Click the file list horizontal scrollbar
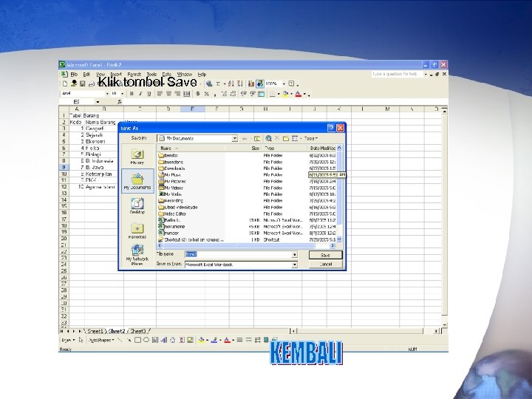This screenshot has height=399, width=532. 247,245
